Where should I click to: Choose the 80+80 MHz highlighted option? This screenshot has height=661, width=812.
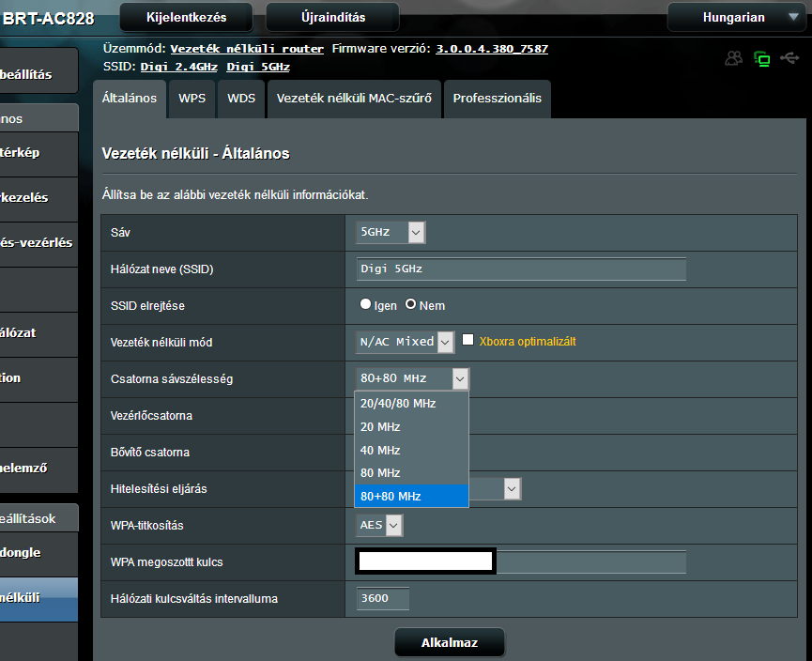point(411,497)
